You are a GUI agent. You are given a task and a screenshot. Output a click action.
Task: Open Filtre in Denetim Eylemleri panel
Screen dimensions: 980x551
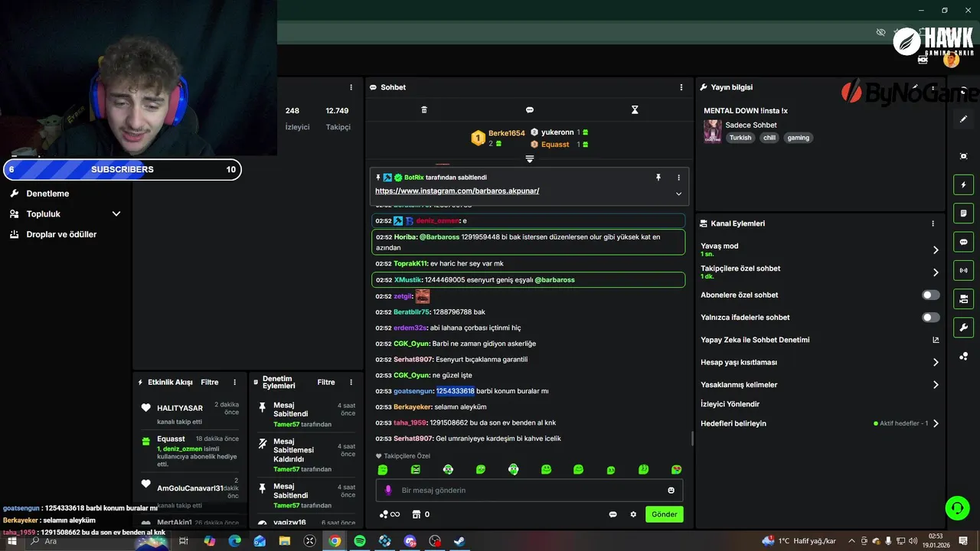coord(326,382)
